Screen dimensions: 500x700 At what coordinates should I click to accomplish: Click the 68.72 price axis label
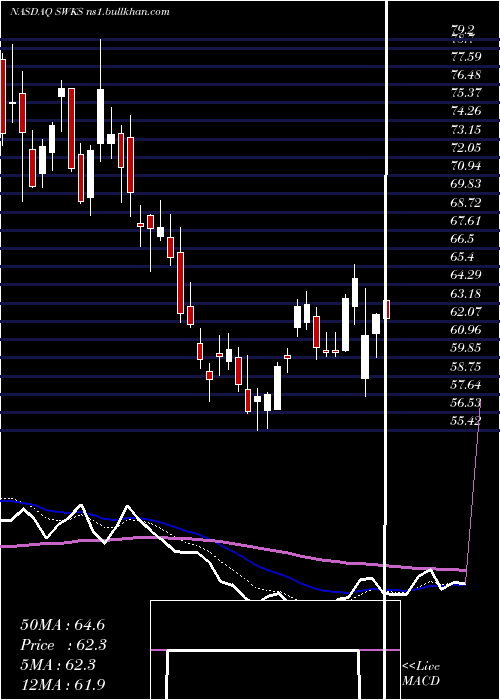[466, 203]
